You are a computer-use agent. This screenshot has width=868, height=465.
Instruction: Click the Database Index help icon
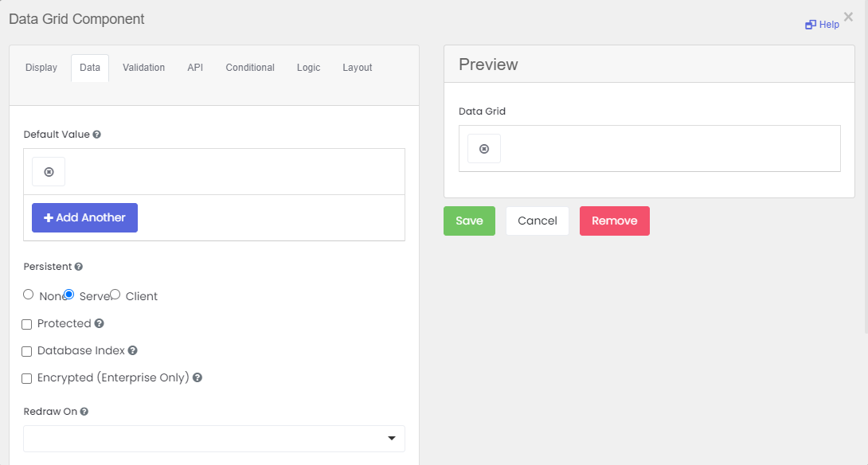coord(133,350)
